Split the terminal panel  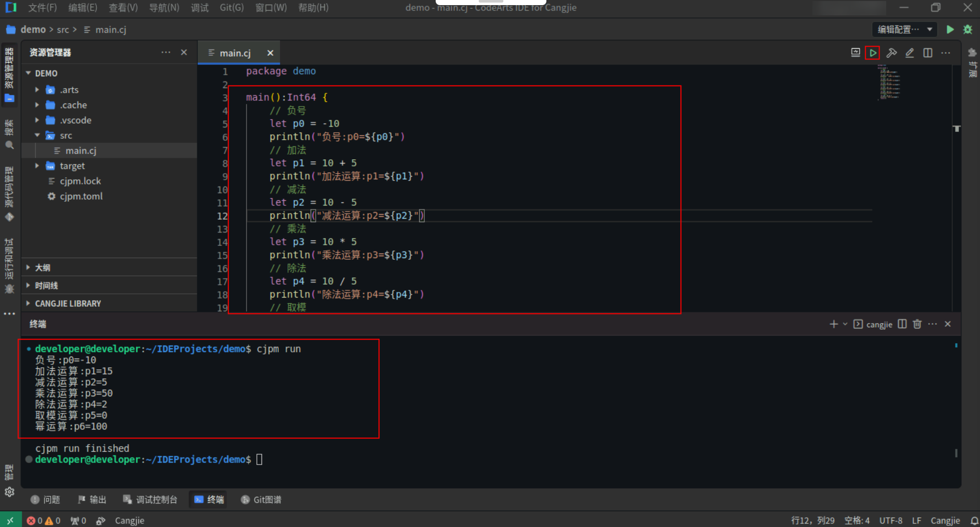coord(902,324)
